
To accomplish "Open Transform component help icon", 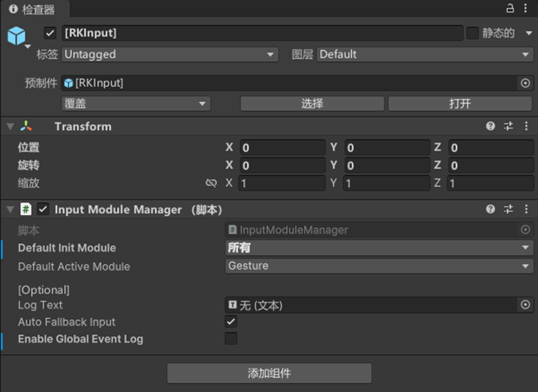I will click(x=490, y=126).
